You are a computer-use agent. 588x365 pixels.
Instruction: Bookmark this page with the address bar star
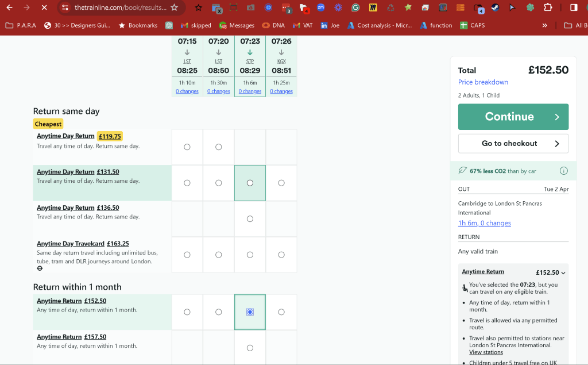[175, 7]
